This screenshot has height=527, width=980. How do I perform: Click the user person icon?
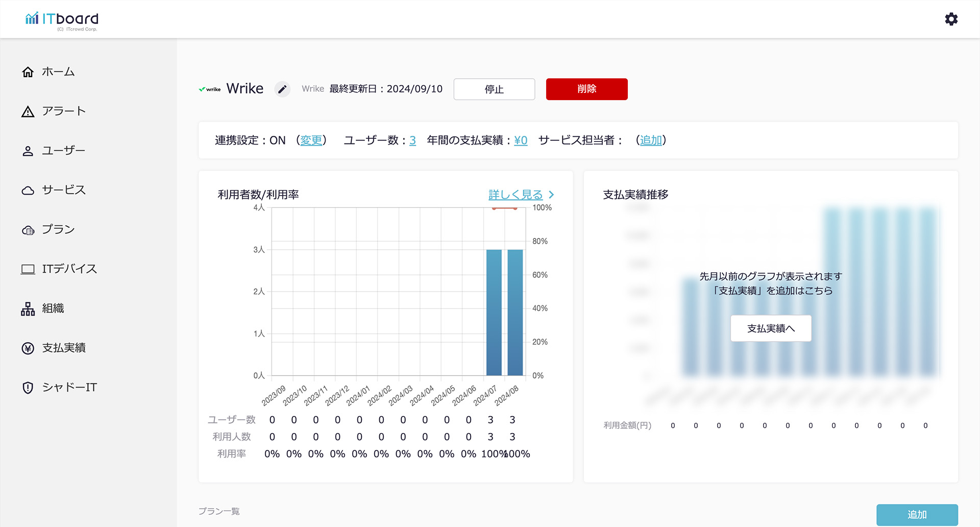(28, 151)
